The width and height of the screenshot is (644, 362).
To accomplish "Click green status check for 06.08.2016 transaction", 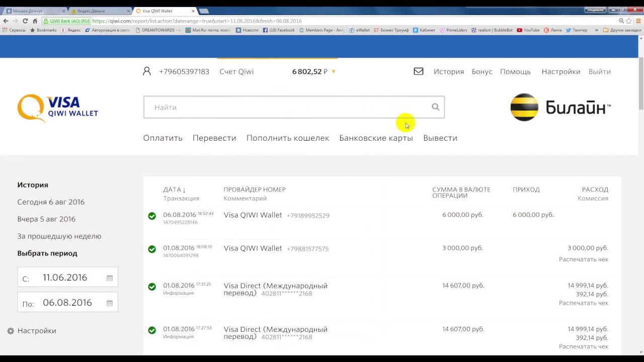I will [x=152, y=216].
